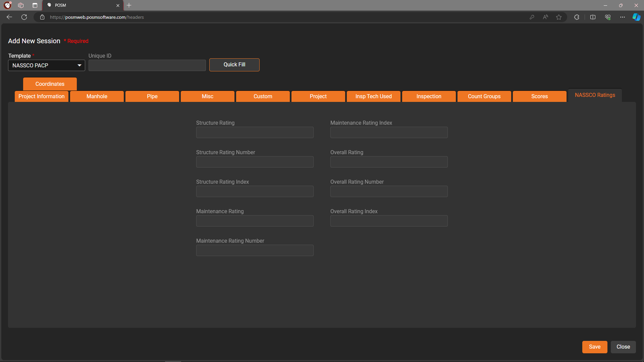644x362 pixels.
Task: Switch to the Pipe tab
Action: coord(152,96)
